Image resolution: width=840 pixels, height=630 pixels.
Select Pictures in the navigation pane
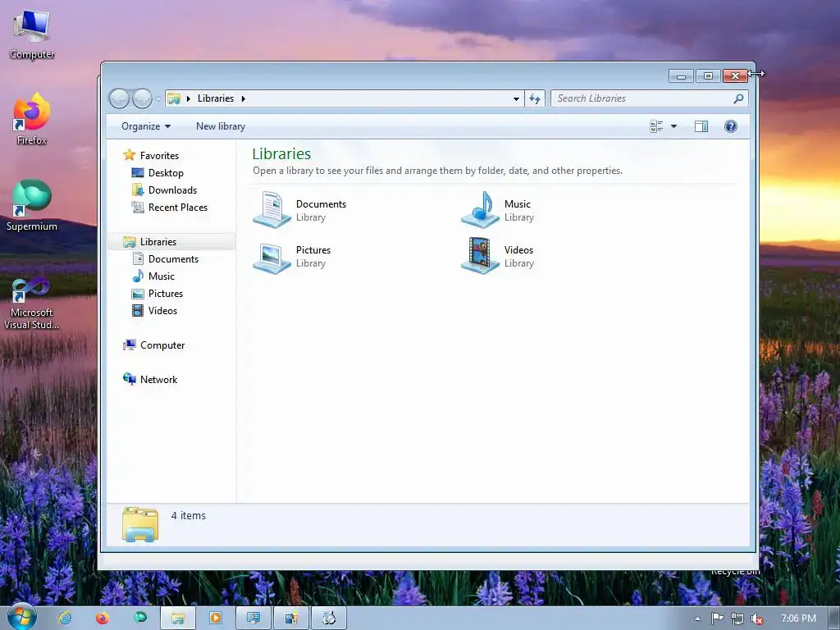click(166, 294)
